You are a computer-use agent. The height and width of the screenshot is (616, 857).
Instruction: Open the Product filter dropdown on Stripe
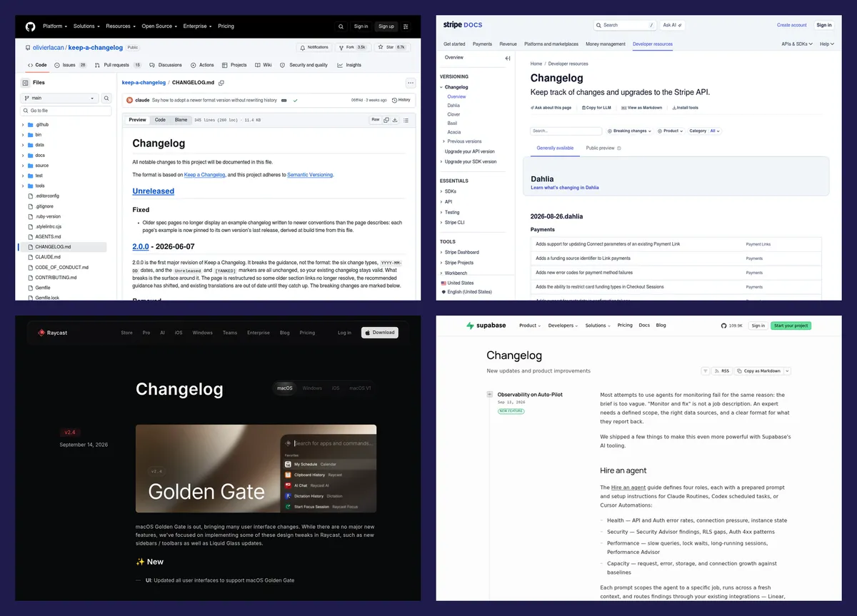click(x=671, y=131)
